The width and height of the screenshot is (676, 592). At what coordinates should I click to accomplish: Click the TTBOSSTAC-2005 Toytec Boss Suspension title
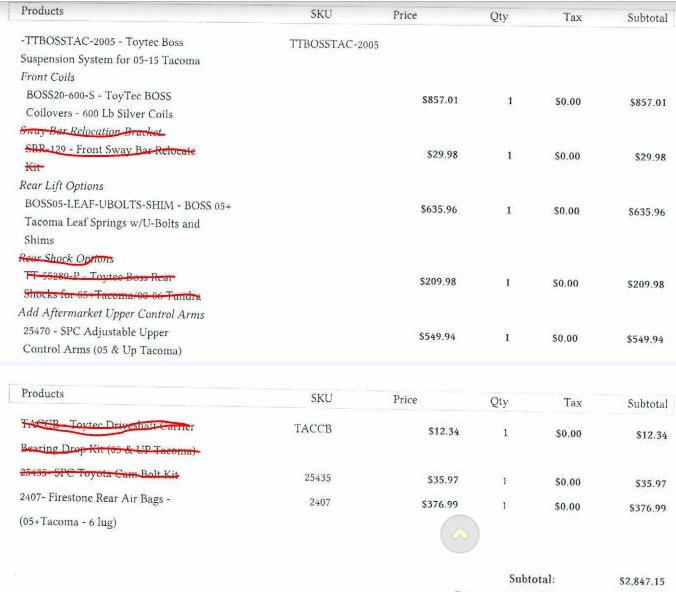(110, 50)
